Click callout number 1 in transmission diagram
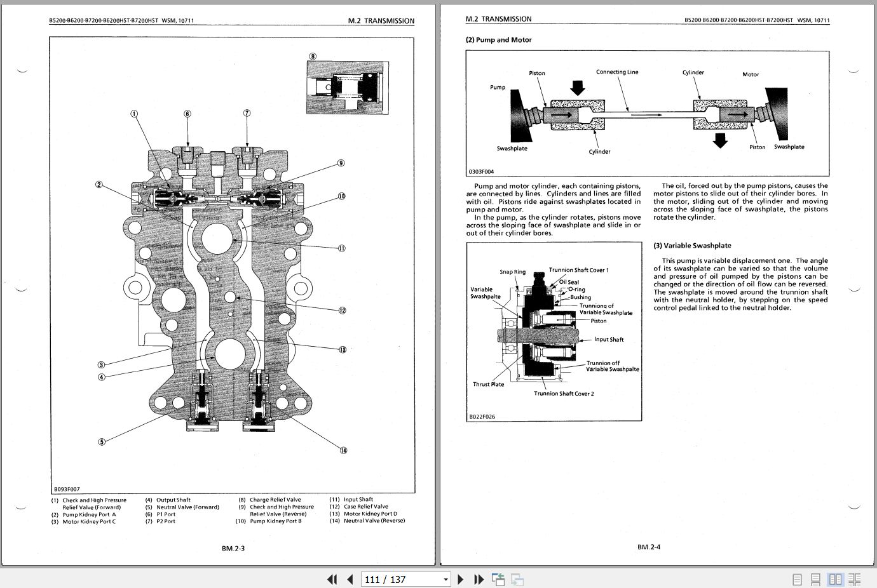This screenshot has height=588, width=877. (134, 114)
